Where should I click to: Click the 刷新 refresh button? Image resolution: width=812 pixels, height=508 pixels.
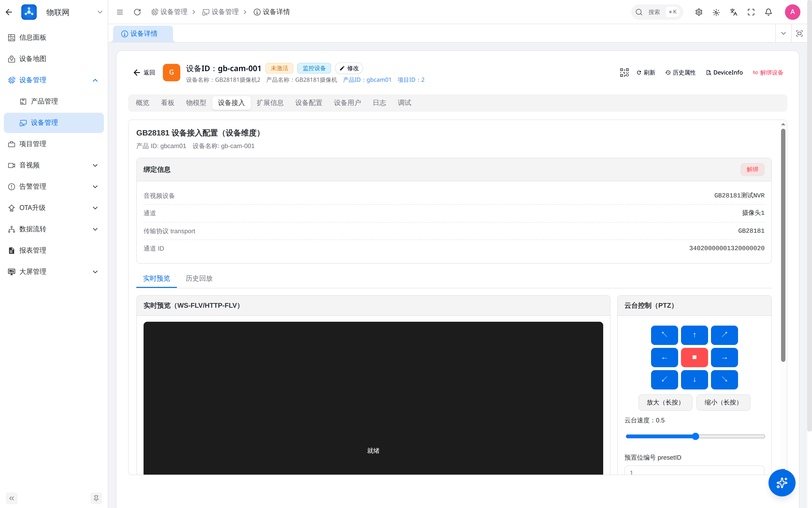645,73
